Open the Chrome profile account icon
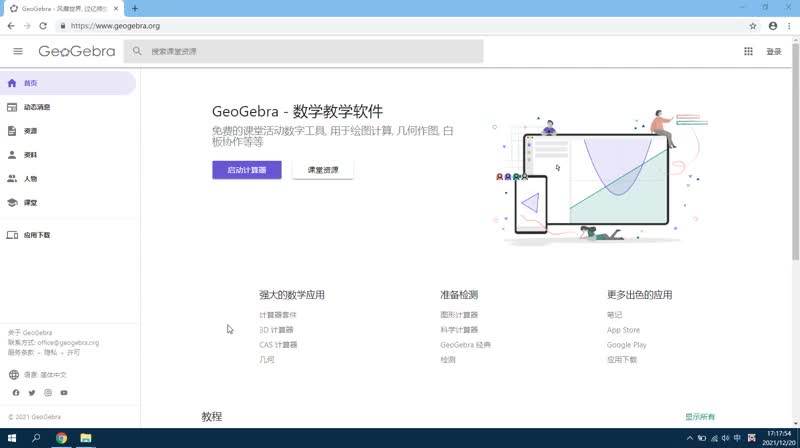This screenshot has height=448, width=800. tap(773, 26)
